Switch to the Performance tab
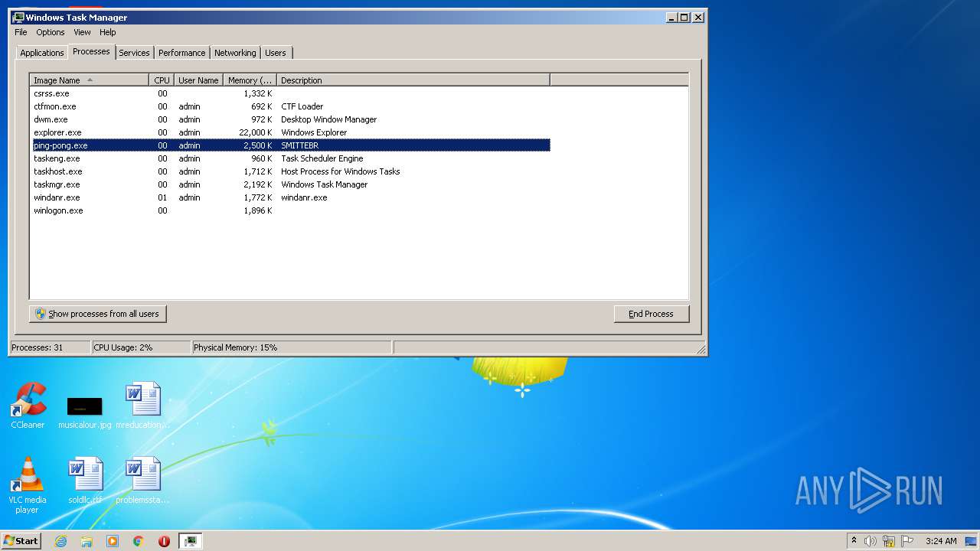980x551 pixels. pos(182,53)
